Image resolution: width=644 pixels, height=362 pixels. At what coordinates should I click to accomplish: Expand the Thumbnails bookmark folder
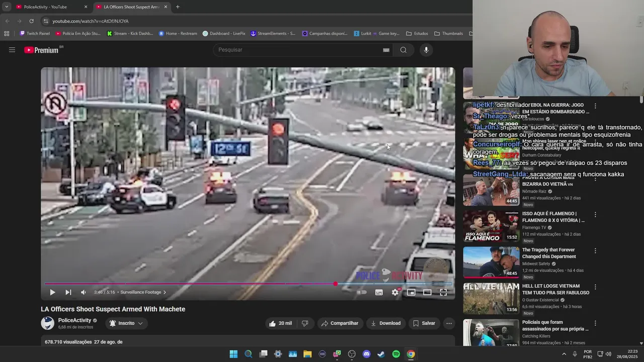pyautogui.click(x=448, y=34)
